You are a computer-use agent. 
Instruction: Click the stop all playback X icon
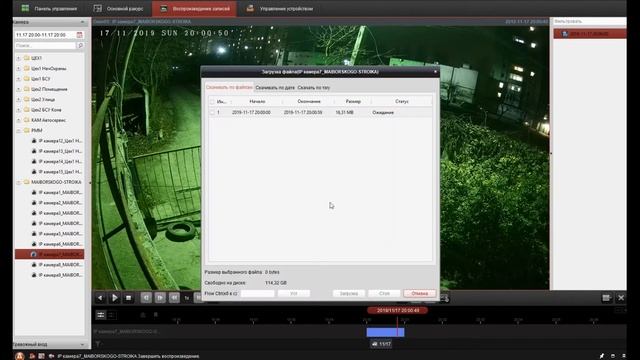click(x=621, y=298)
